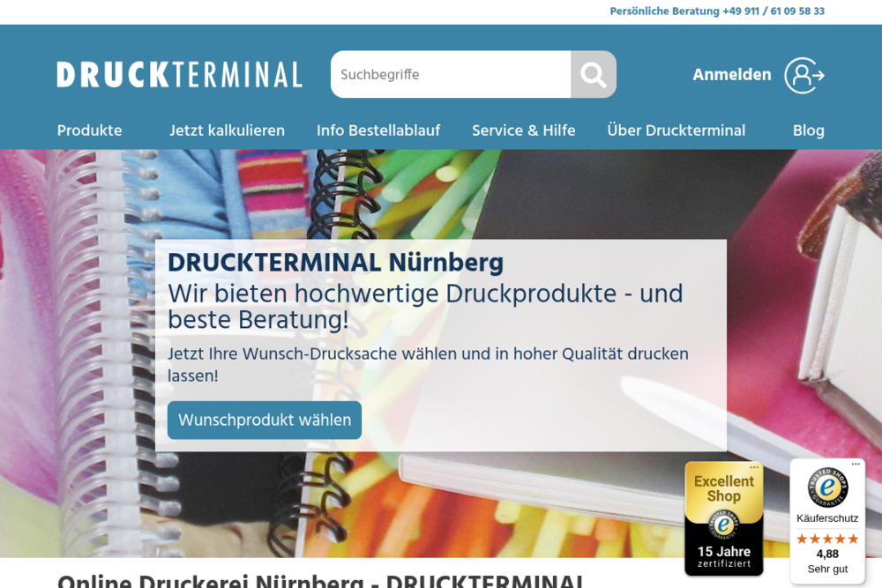The height and width of the screenshot is (588, 882).
Task: Click the Anmelden text link
Action: coord(731,75)
